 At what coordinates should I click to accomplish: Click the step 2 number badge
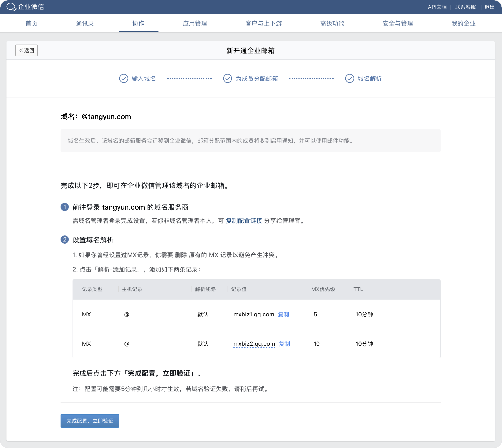(65, 239)
